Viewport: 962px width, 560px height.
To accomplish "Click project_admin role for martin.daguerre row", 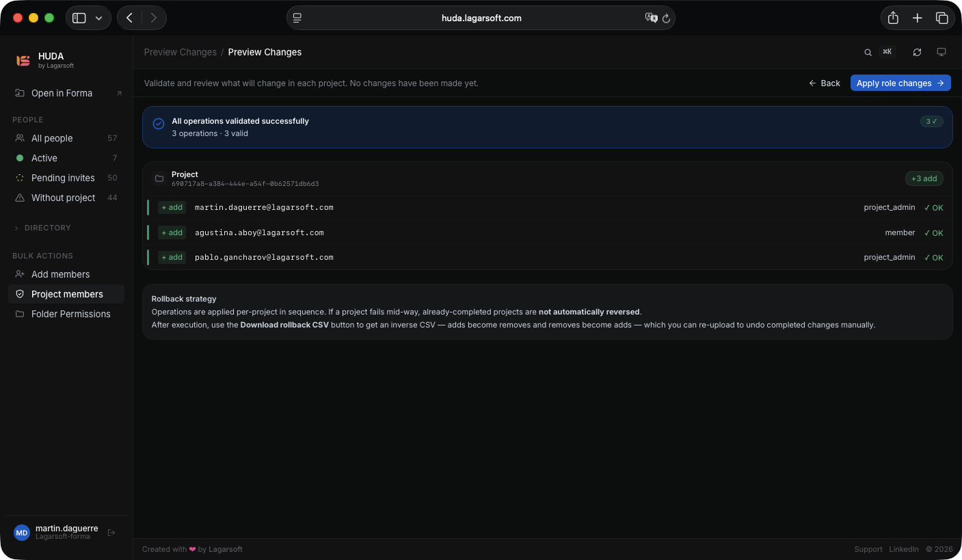I will [890, 207].
